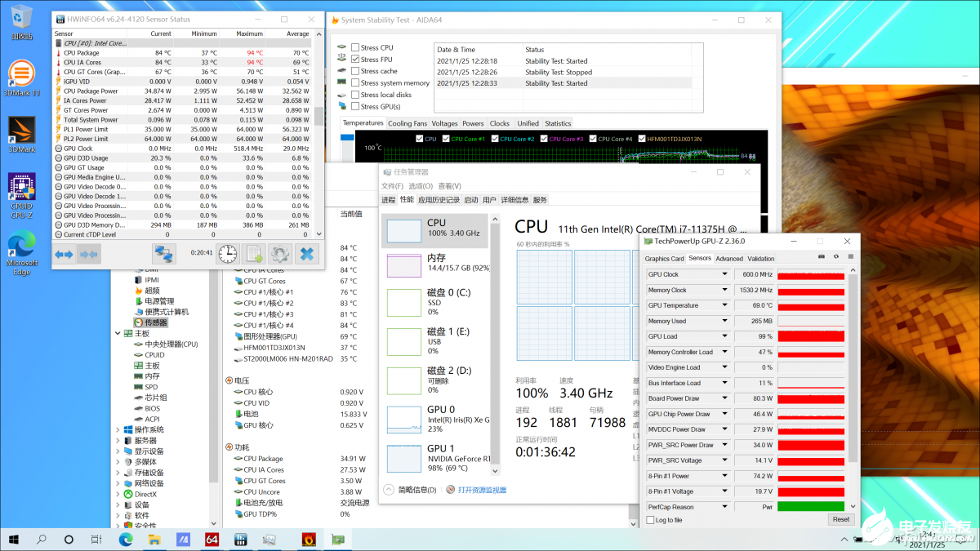This screenshot has height=551, width=980.
Task: Open GPU Temperature sensor dropdown arrow
Action: coord(724,305)
